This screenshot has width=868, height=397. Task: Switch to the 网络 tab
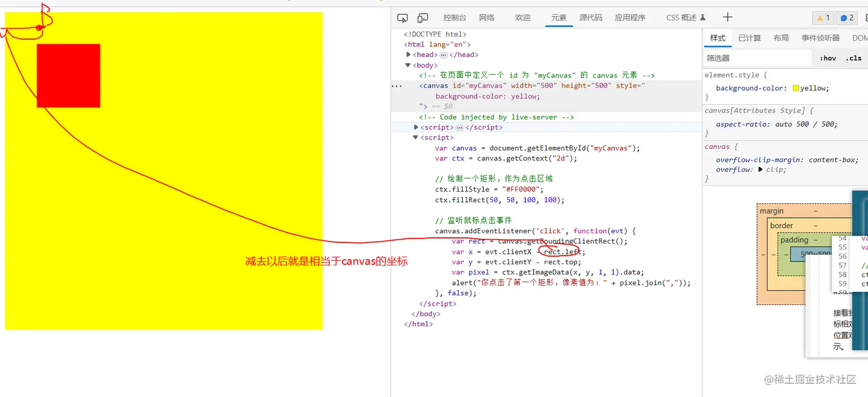point(486,18)
